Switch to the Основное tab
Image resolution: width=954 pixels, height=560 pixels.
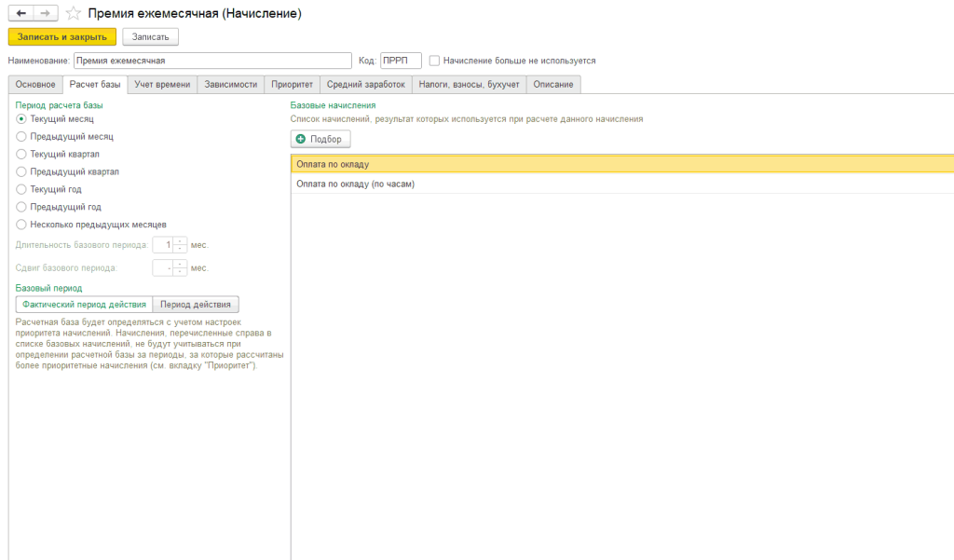click(35, 85)
